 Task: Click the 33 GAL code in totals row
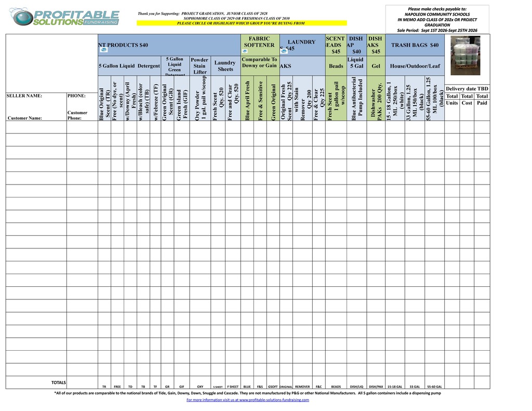(x=415, y=387)
